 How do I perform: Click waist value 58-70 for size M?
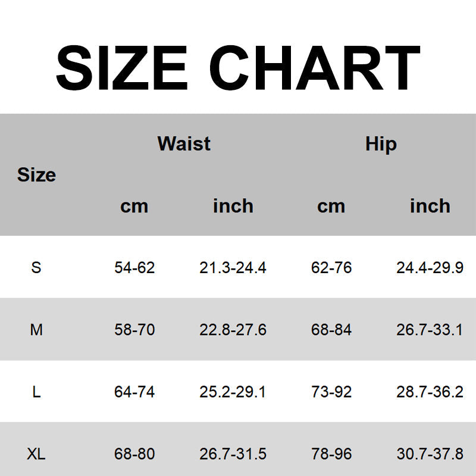click(134, 330)
